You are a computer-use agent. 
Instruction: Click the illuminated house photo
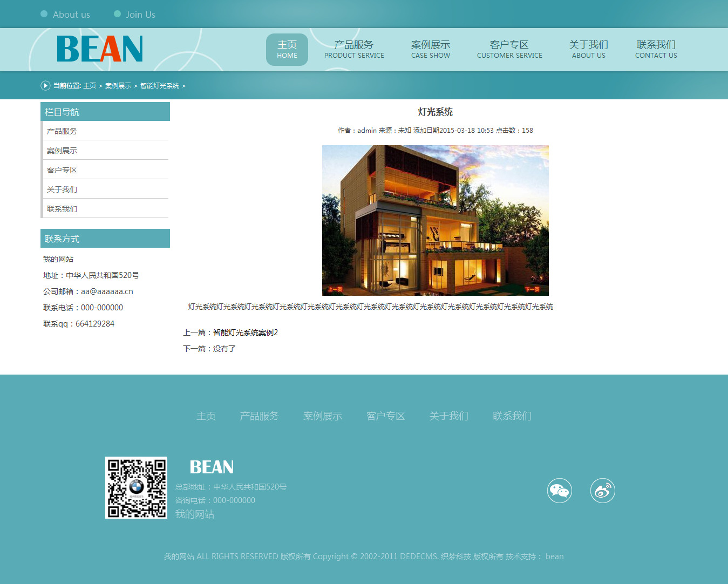(x=435, y=216)
